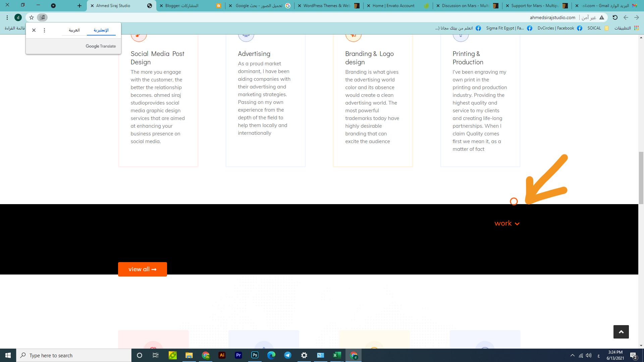Close the Google Translate popup
Viewport: 644px width, 362px height.
pyautogui.click(x=34, y=30)
